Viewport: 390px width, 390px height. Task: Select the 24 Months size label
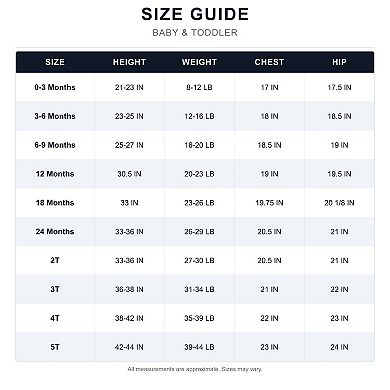click(55, 231)
